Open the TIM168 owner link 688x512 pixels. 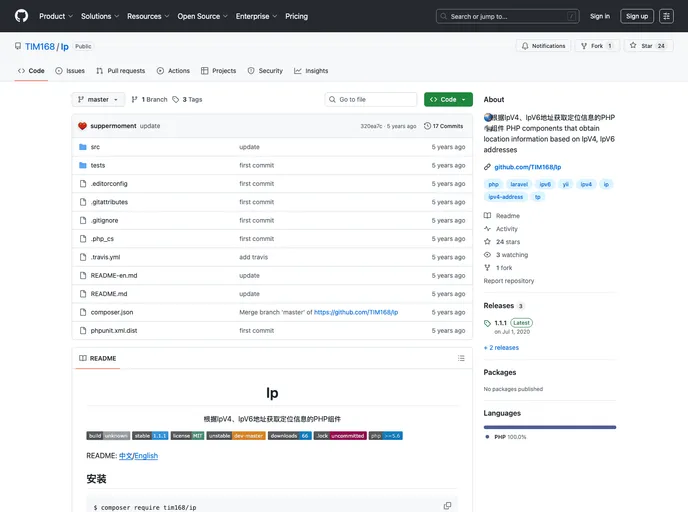click(39, 47)
